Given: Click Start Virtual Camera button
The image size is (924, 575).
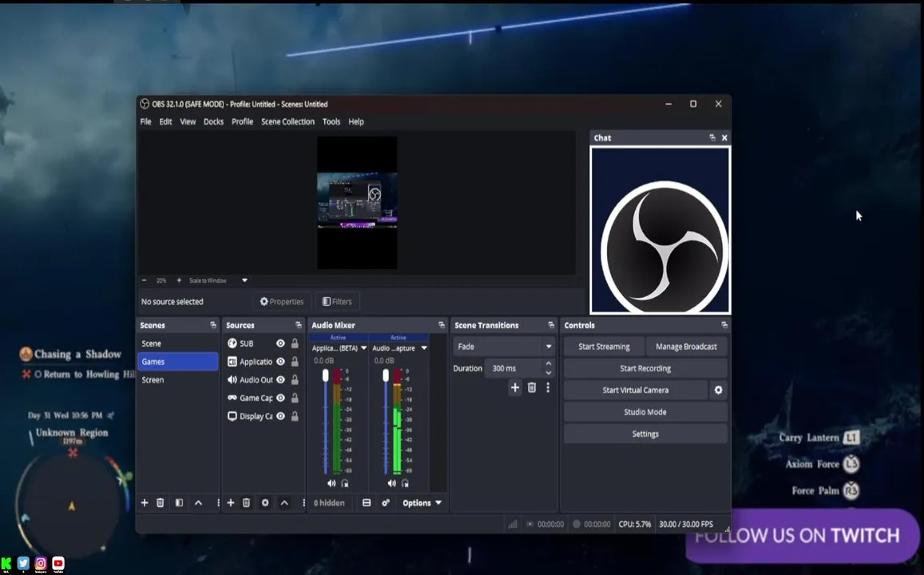Looking at the screenshot, I should [635, 390].
